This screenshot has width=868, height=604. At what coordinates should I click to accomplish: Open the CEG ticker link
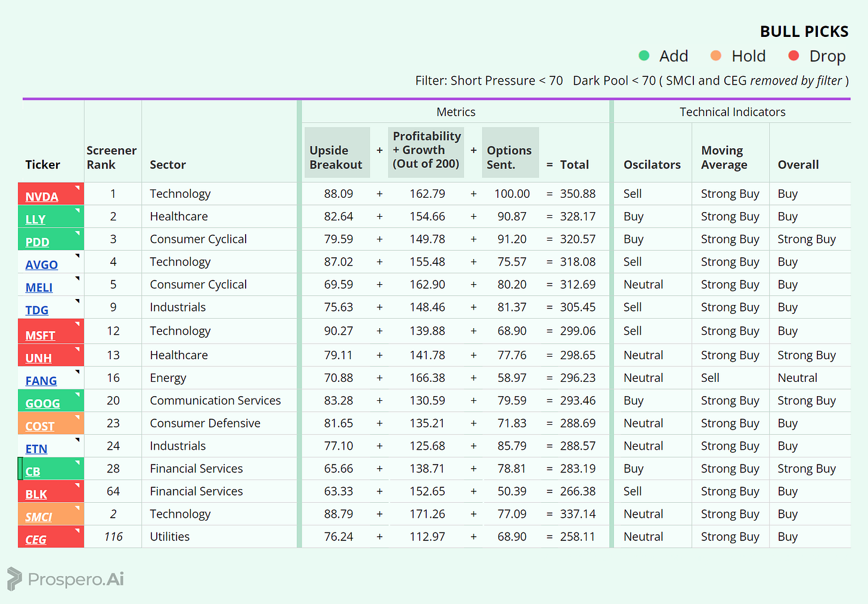(36, 539)
